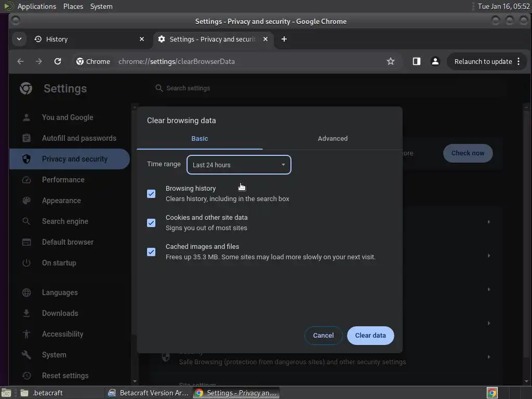The height and width of the screenshot is (399, 532).
Task: Go to Default browser settings
Action: 70,242
